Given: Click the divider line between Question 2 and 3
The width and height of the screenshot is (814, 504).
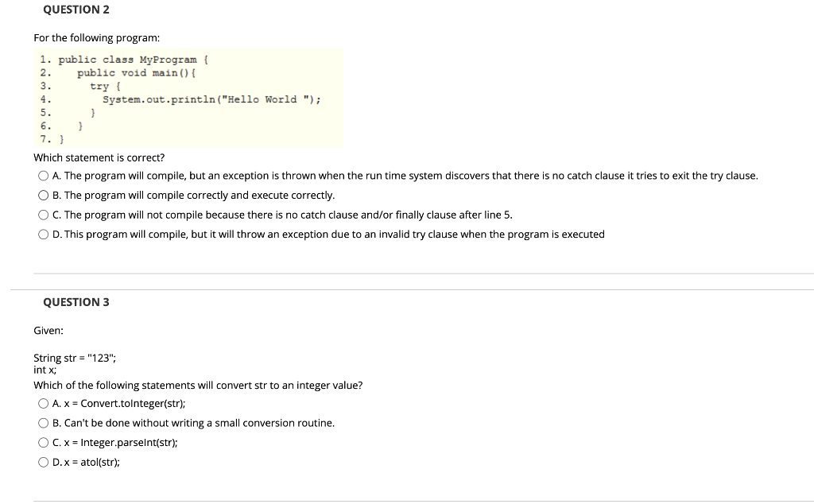Looking at the screenshot, I should click(x=407, y=273).
